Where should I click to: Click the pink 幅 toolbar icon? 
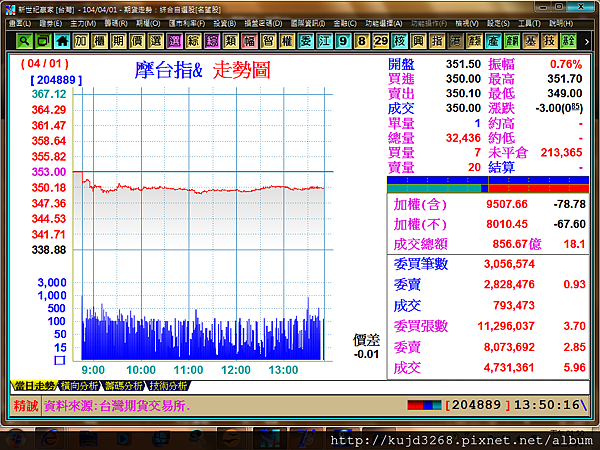click(249, 41)
